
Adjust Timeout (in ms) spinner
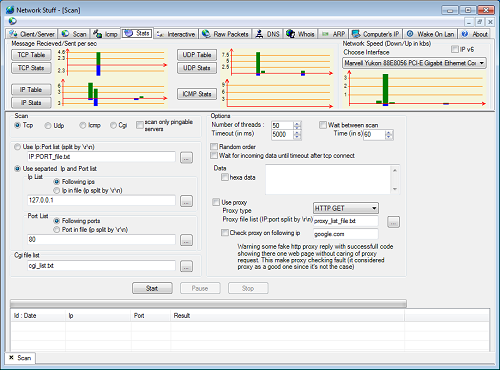[297, 135]
